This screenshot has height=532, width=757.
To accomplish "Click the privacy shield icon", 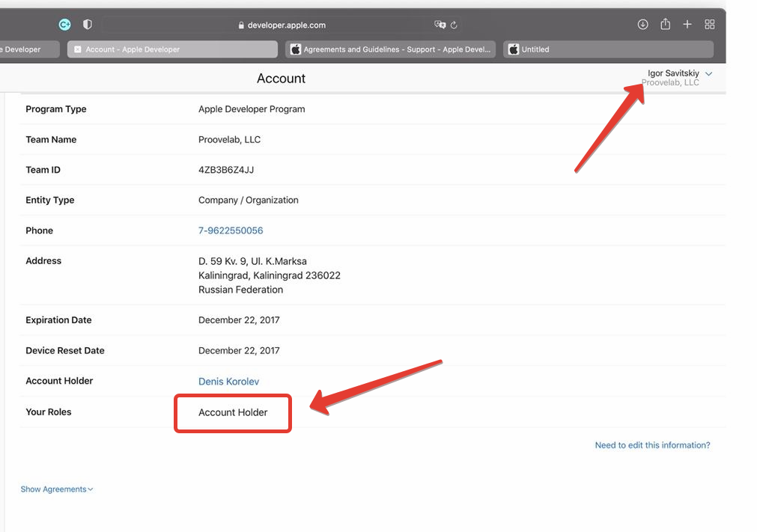I will [88, 25].
